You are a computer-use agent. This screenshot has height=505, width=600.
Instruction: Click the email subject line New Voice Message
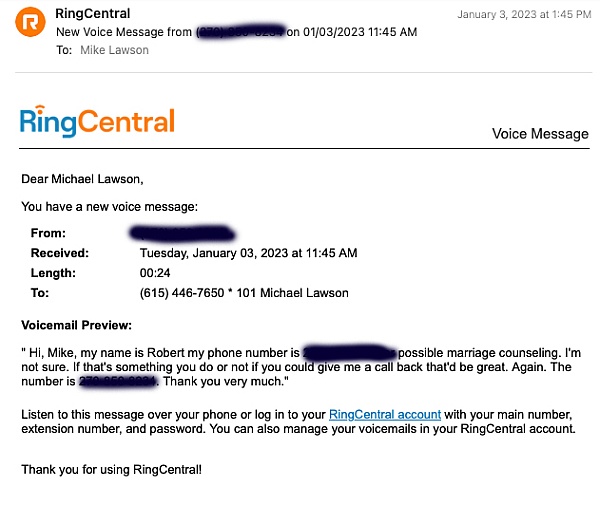[x=125, y=32]
